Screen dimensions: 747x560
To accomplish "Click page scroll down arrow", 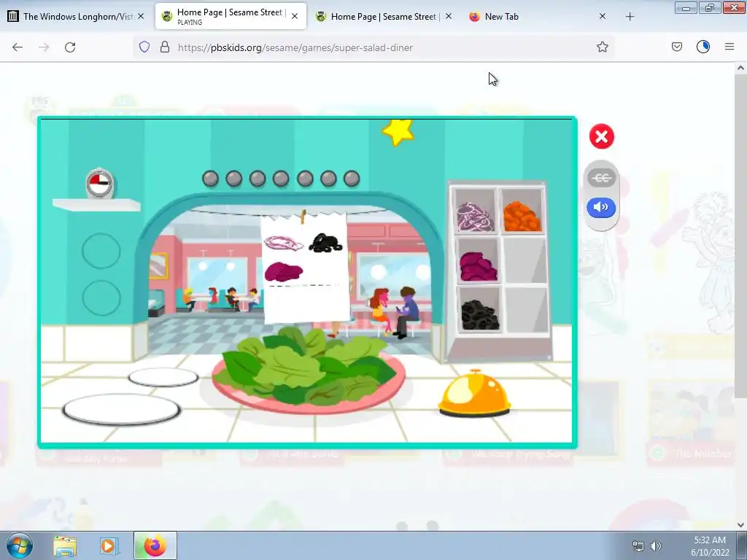I will [740, 525].
